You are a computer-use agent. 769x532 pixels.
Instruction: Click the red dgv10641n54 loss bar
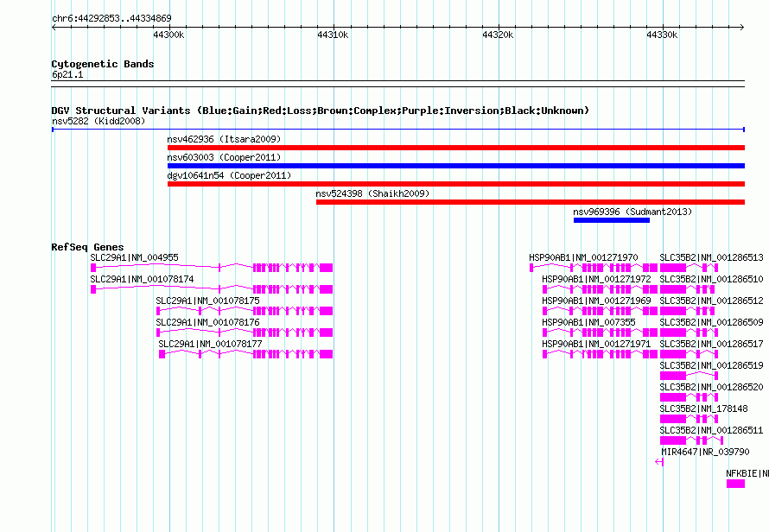[x=456, y=184]
